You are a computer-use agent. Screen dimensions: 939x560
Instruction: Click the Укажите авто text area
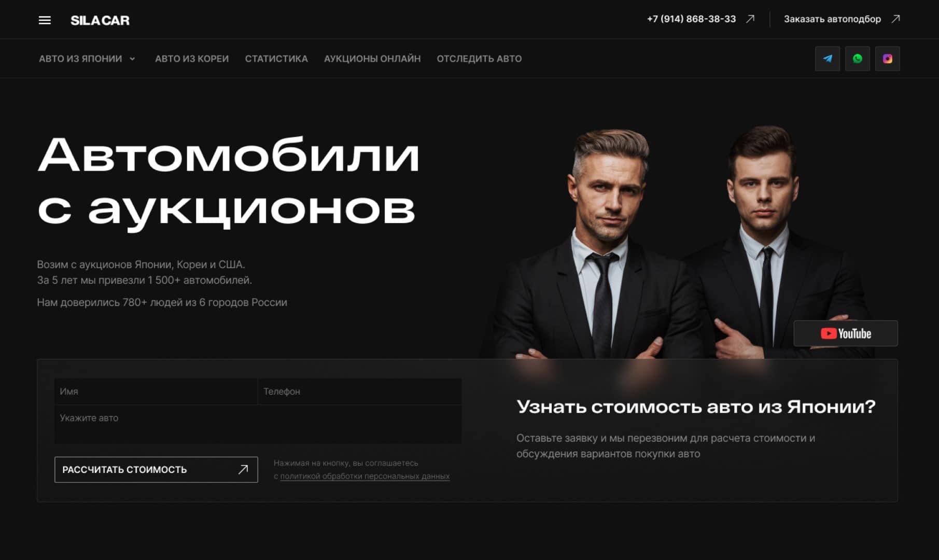[258, 424]
